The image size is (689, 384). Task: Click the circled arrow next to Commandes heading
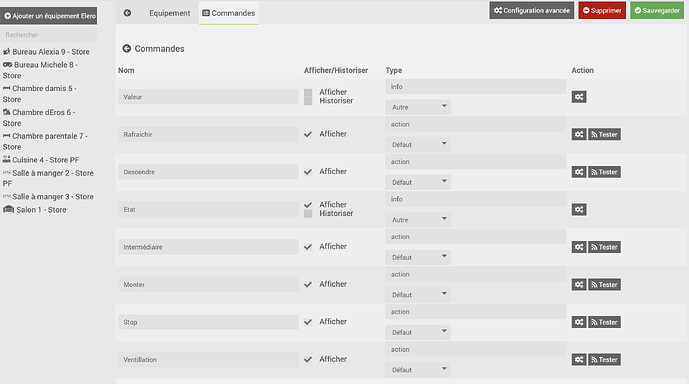127,48
